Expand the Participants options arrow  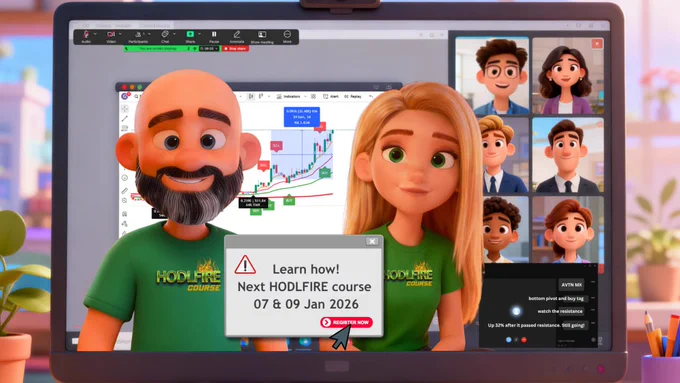point(149,34)
